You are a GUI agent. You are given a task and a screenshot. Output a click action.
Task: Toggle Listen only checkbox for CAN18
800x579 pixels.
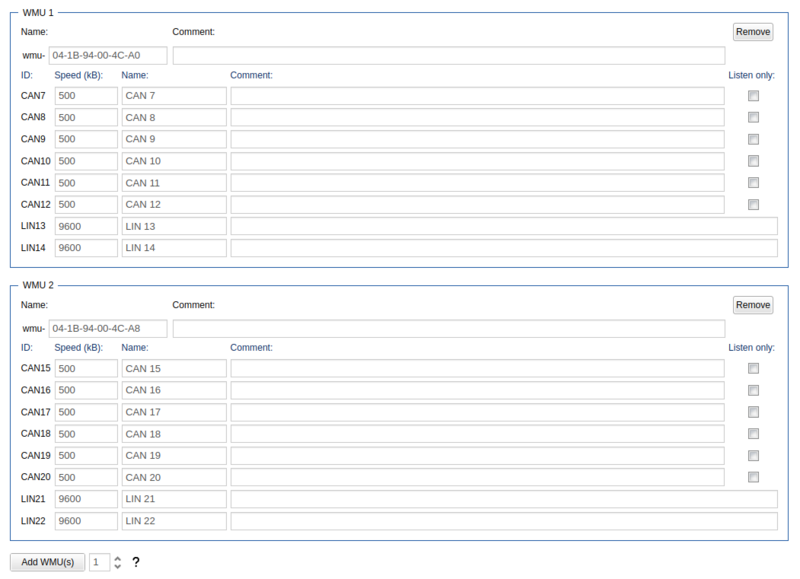coord(753,433)
